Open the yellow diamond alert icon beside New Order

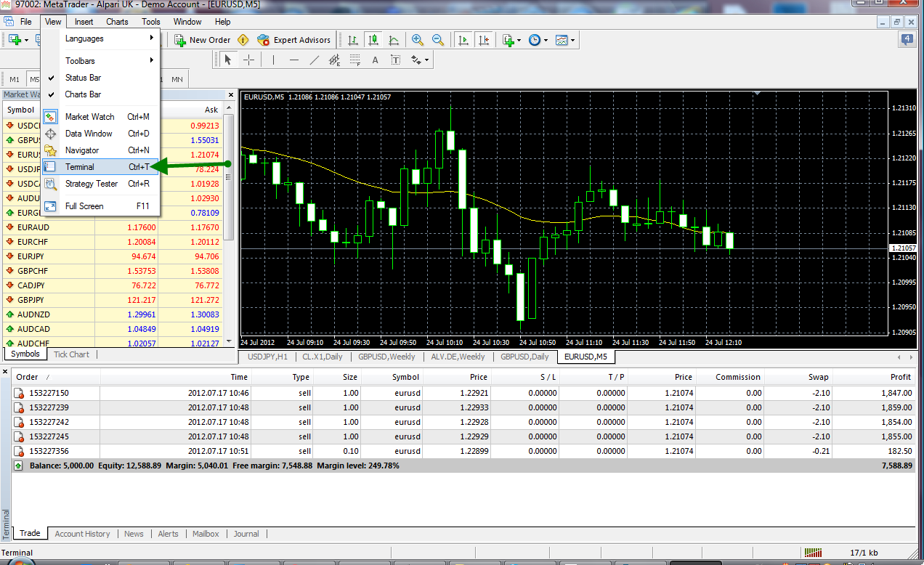pyautogui.click(x=243, y=40)
